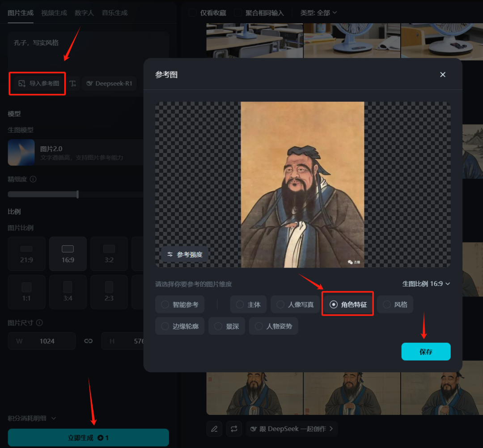Click the 立即生成 button
The height and width of the screenshot is (448, 483).
click(x=89, y=438)
